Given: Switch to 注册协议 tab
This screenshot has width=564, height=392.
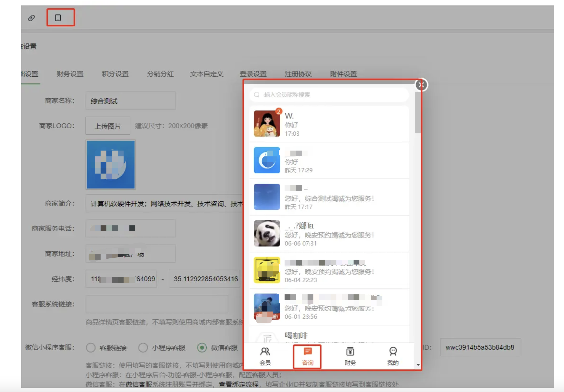Looking at the screenshot, I should click(298, 74).
